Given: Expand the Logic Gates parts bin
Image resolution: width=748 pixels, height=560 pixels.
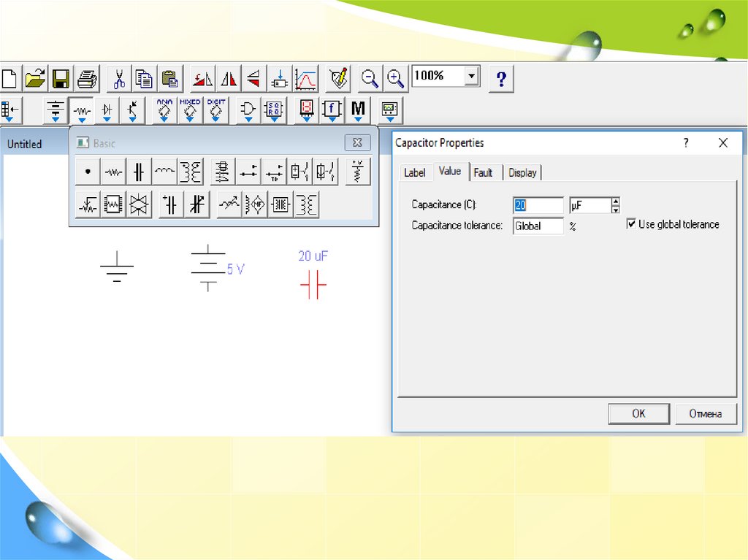Looking at the screenshot, I should (x=249, y=110).
